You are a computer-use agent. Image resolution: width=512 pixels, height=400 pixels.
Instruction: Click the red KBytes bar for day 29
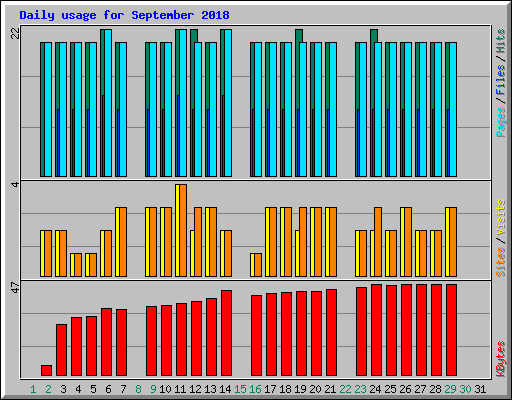pyautogui.click(x=451, y=330)
